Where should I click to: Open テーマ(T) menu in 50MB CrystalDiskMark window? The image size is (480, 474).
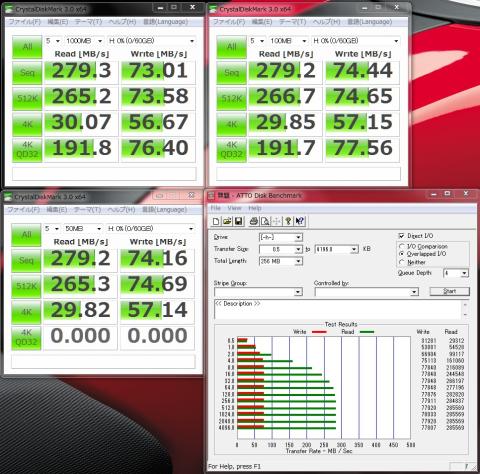87,210
